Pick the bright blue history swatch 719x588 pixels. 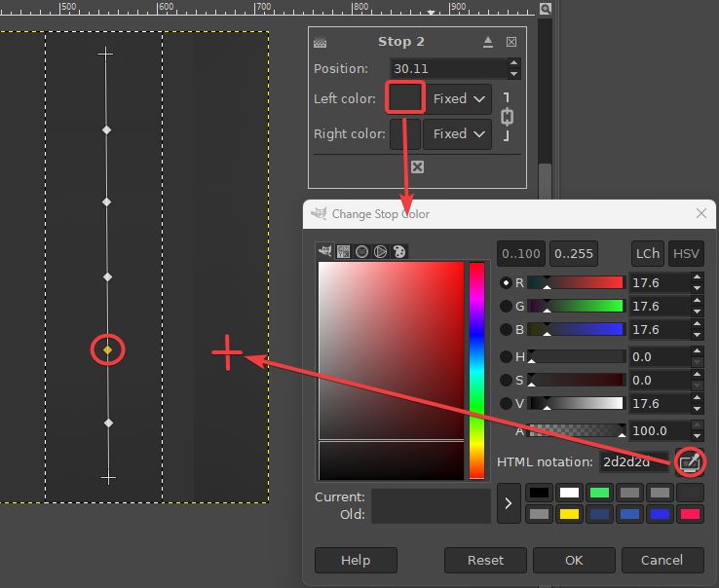coord(660,514)
